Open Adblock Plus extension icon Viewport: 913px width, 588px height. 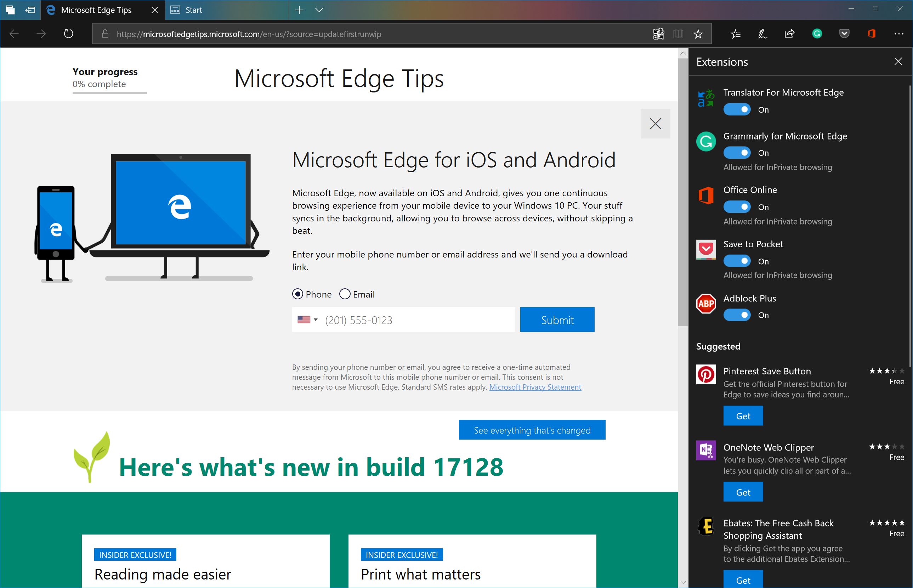click(706, 304)
